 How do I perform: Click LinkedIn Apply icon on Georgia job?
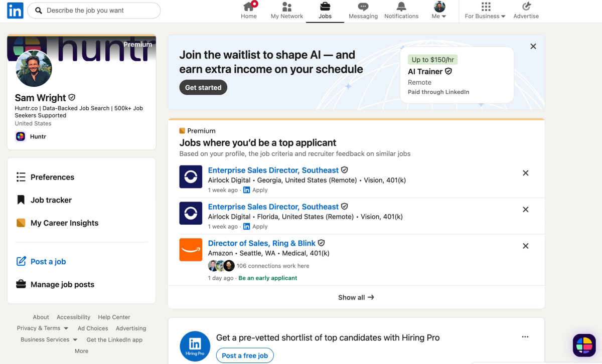pos(246,190)
